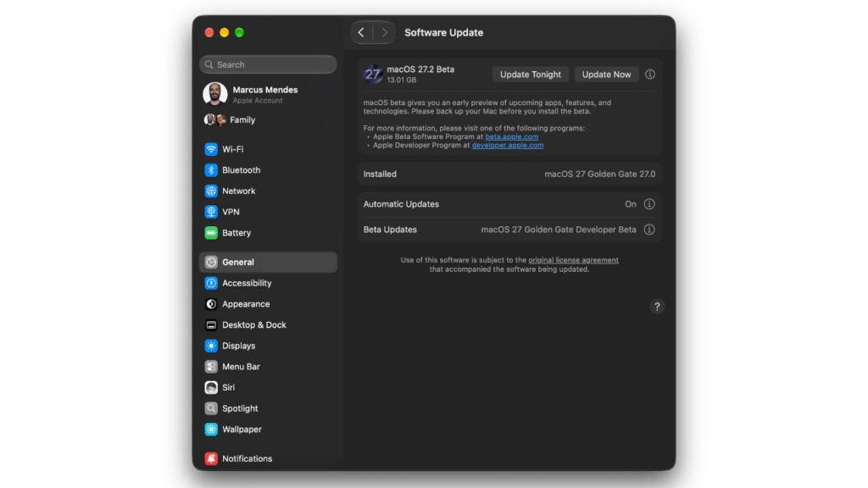Screen dimensions: 868x488
Task: Go back with the left chevron
Action: 361,33
